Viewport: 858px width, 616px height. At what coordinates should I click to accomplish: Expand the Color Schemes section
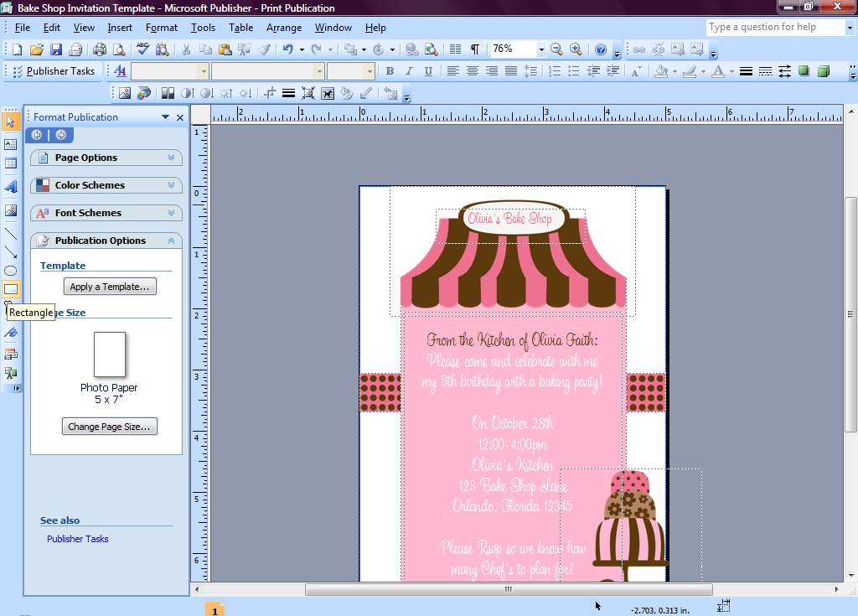tap(106, 185)
